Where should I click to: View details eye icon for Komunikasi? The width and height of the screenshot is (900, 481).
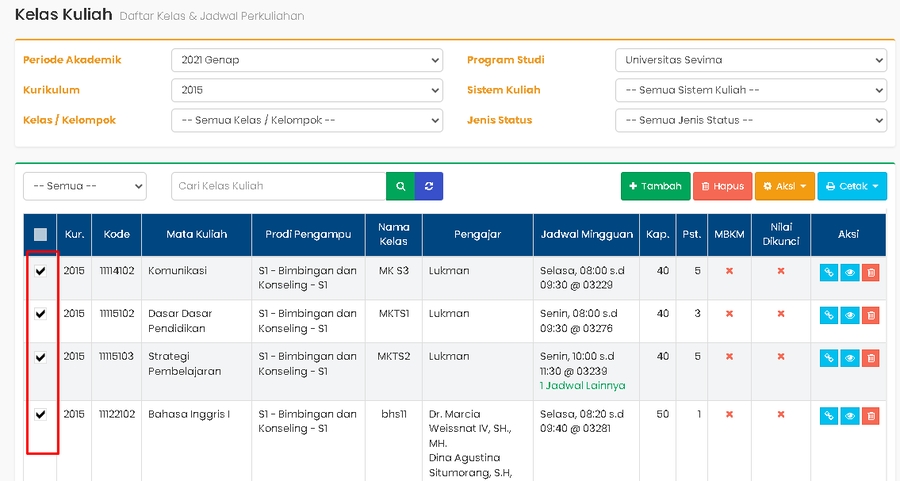tap(850, 272)
